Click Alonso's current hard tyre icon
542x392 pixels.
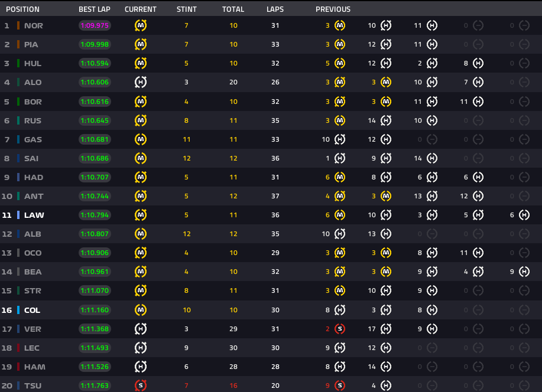coord(141,83)
